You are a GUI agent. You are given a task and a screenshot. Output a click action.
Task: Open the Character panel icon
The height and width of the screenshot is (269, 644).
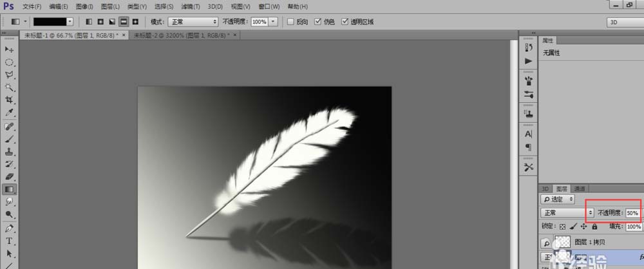pyautogui.click(x=528, y=134)
